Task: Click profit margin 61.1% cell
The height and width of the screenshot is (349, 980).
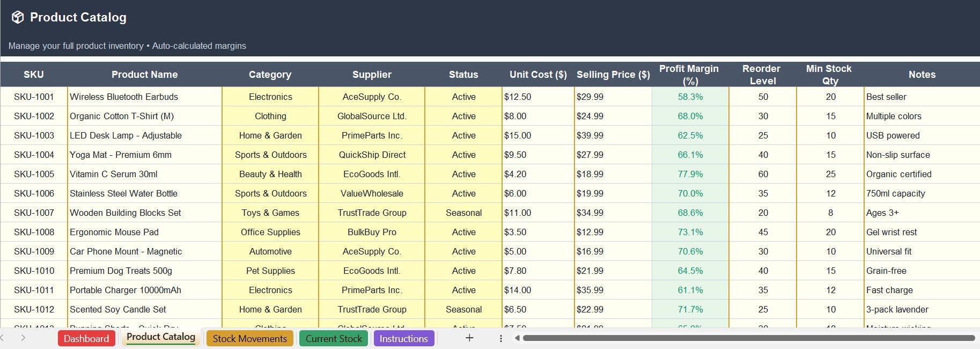Action: point(690,290)
